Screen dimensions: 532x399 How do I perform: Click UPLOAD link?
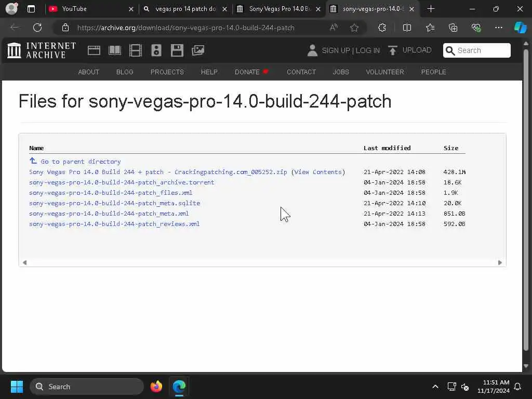[417, 50]
